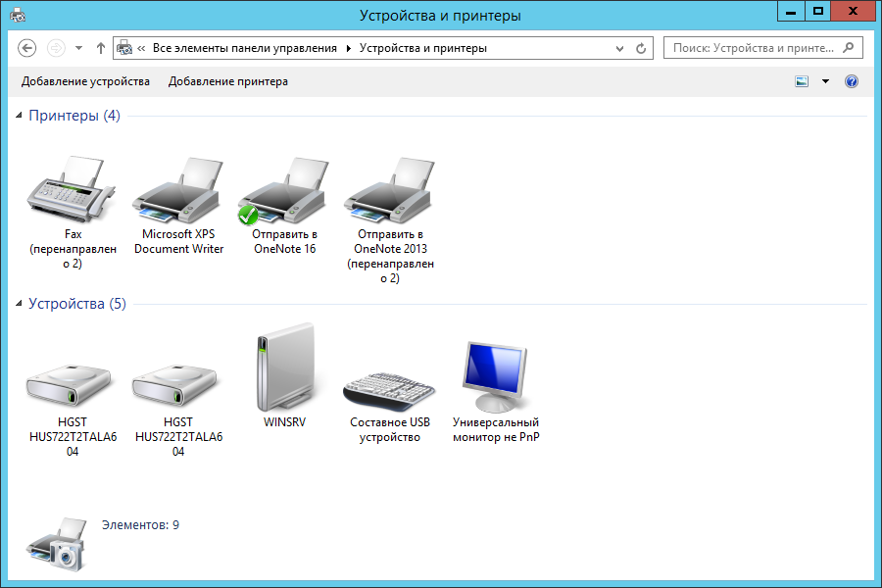
Task: Click the Устройства (5) group header
Action: [x=77, y=303]
